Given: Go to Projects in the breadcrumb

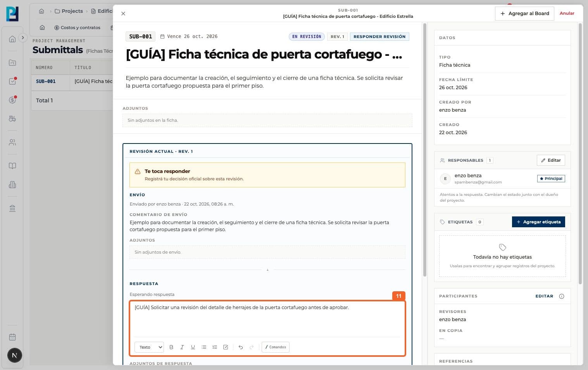Looking at the screenshot, I should click(69, 11).
